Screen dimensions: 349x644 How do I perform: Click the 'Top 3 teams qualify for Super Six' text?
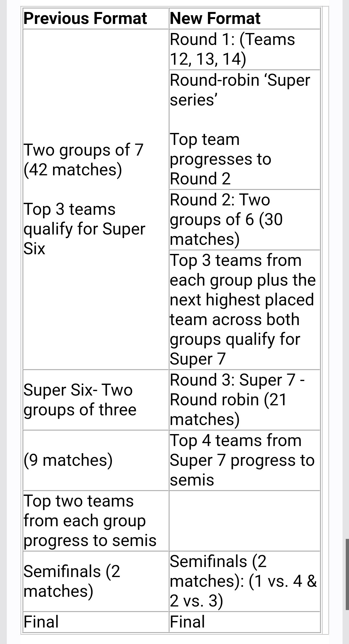pos(85,229)
